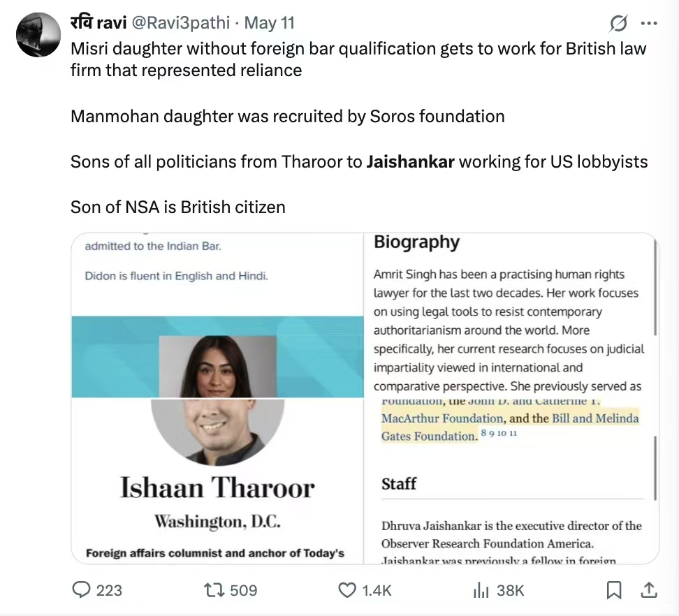The image size is (679, 616).
Task: Bookmark this post
Action: click(613, 590)
